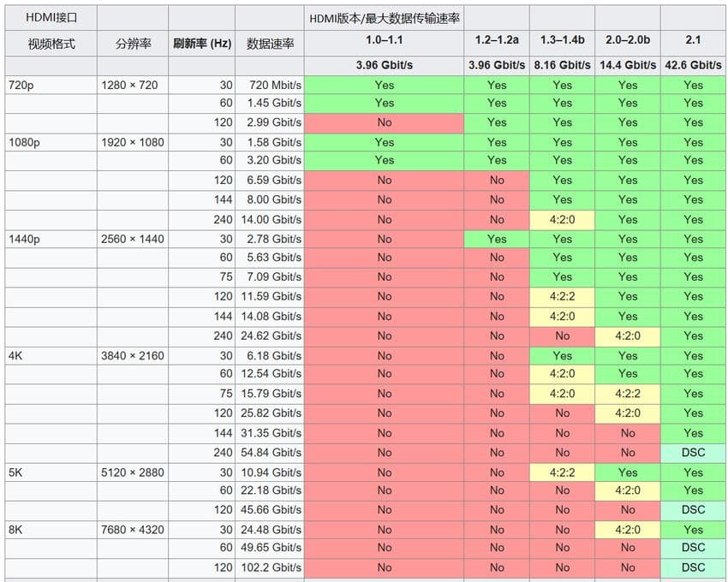
Task: Click 4:2:0 in the 24.48 Gbit/s row
Action: point(627,530)
